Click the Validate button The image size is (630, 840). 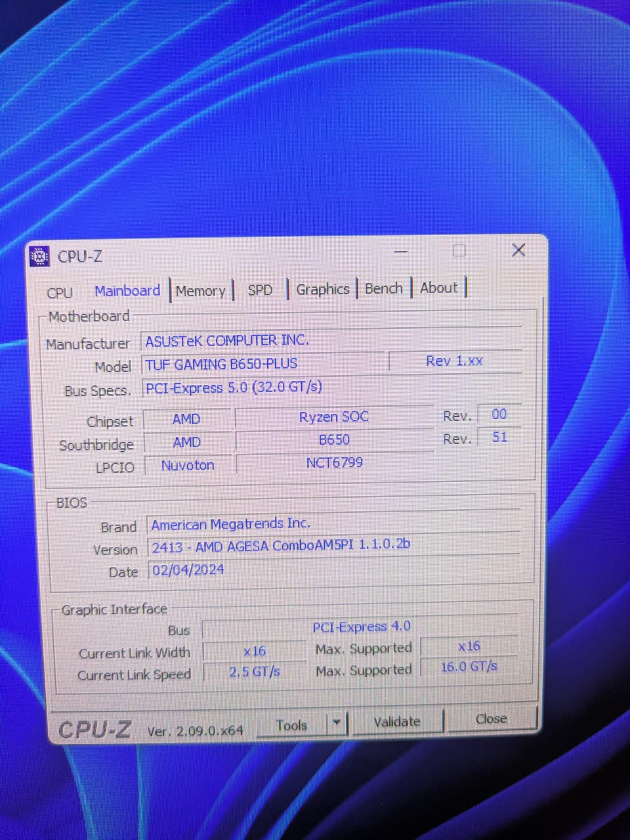coord(397,722)
